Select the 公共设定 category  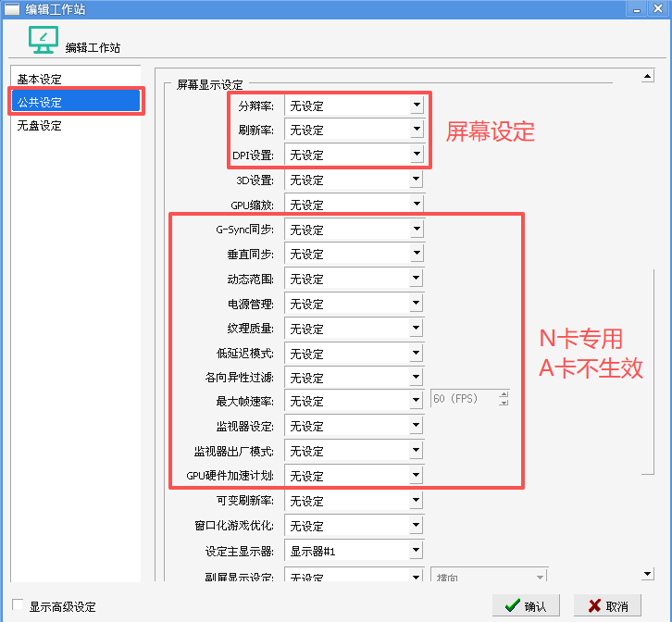76,101
